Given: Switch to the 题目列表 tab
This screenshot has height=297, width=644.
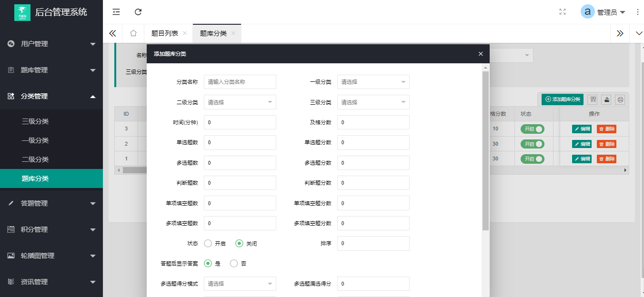Looking at the screenshot, I should tap(165, 33).
